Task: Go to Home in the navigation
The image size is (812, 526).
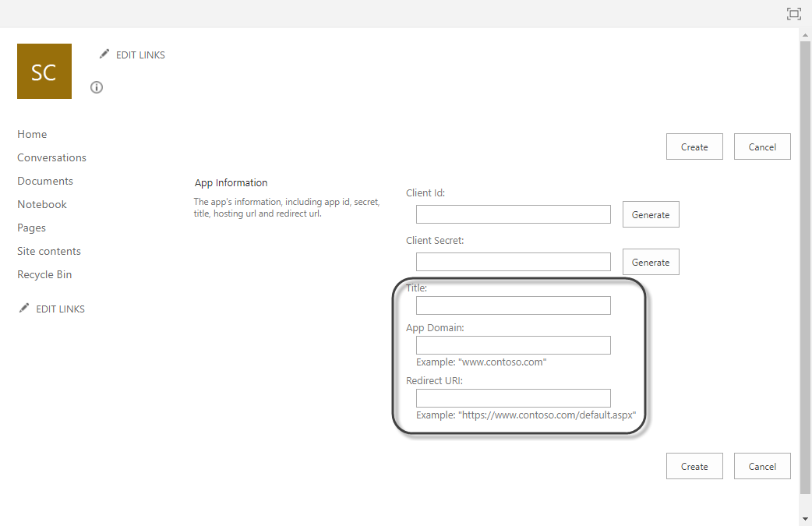Action: click(32, 134)
